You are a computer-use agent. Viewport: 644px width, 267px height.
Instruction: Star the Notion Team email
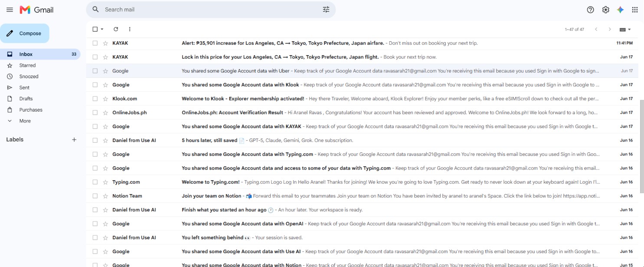point(105,196)
